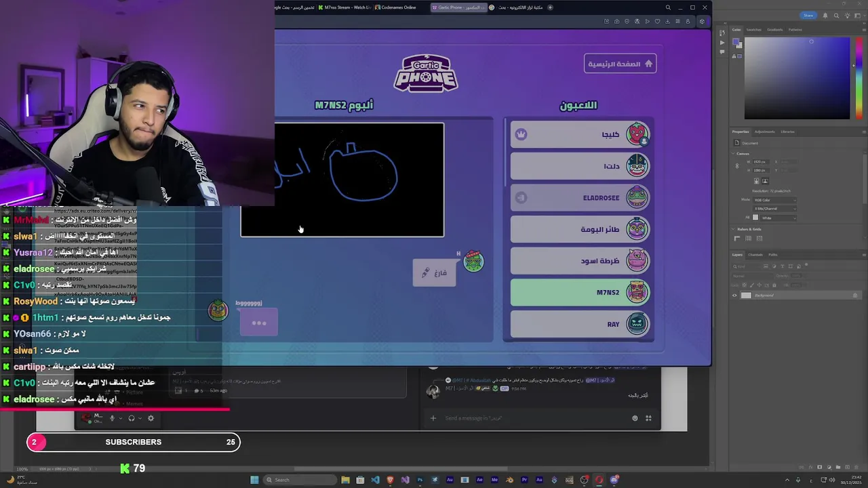Select player RAY in the players list
This screenshot has height=488, width=868.
tap(580, 324)
